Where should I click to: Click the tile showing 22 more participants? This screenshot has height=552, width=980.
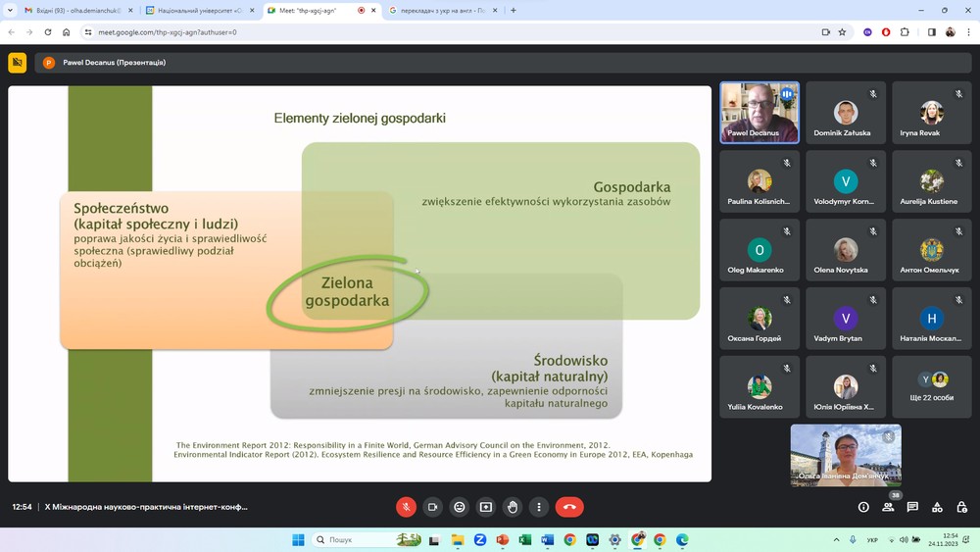[932, 387]
